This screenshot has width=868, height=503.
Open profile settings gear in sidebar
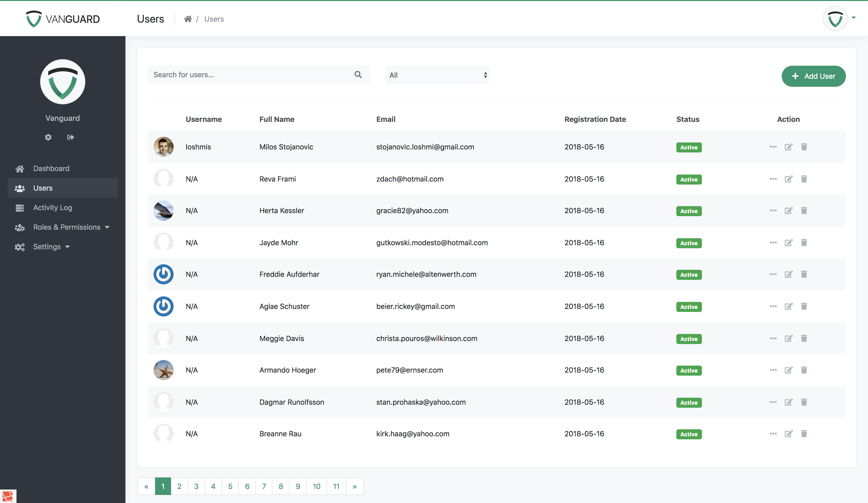[48, 137]
